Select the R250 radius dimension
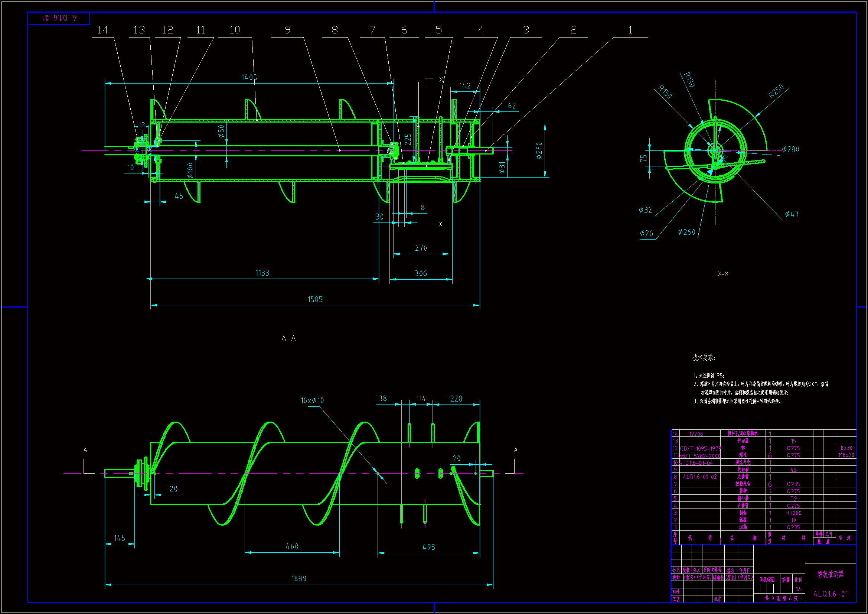The height and width of the screenshot is (614, 868). [777, 91]
